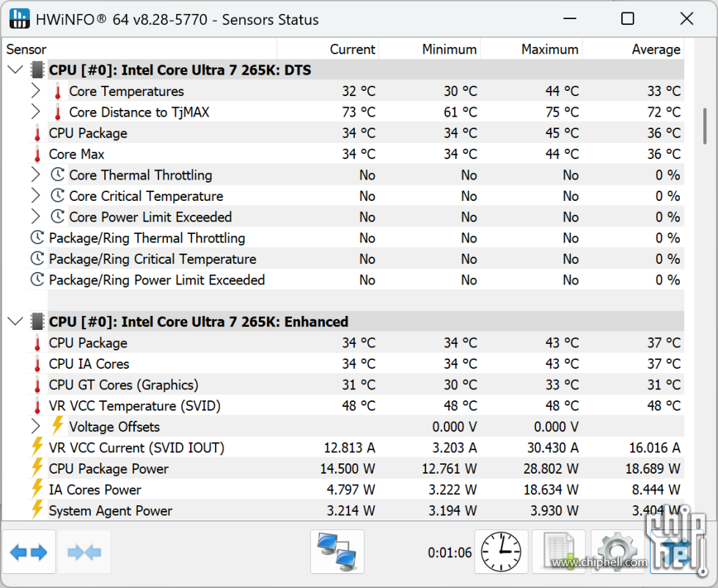The image size is (718, 588).
Task: Minimize the HWiNFO window
Action: pos(570,19)
